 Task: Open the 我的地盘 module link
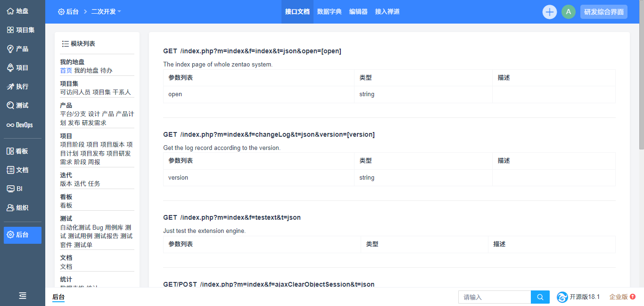coord(86,71)
